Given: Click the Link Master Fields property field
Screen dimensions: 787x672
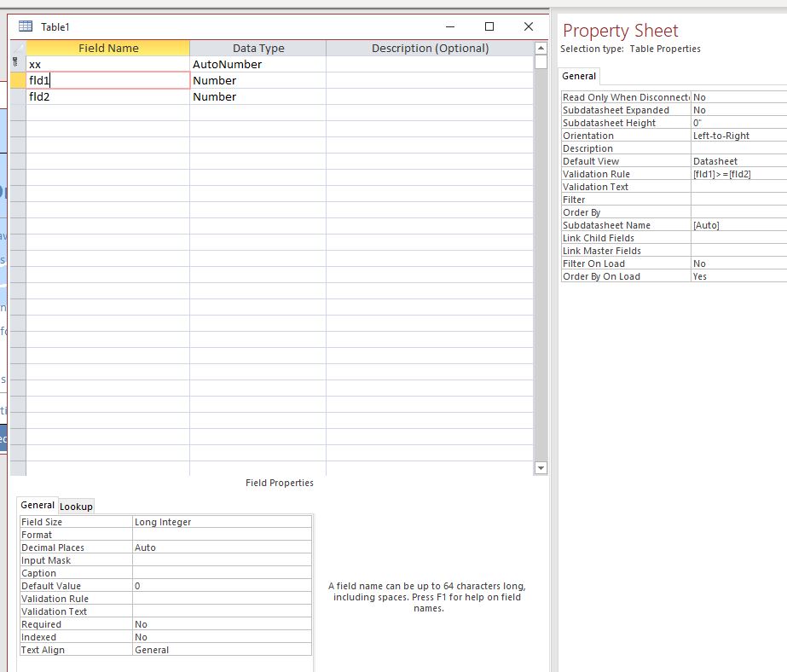Looking at the screenshot, I should pos(738,251).
